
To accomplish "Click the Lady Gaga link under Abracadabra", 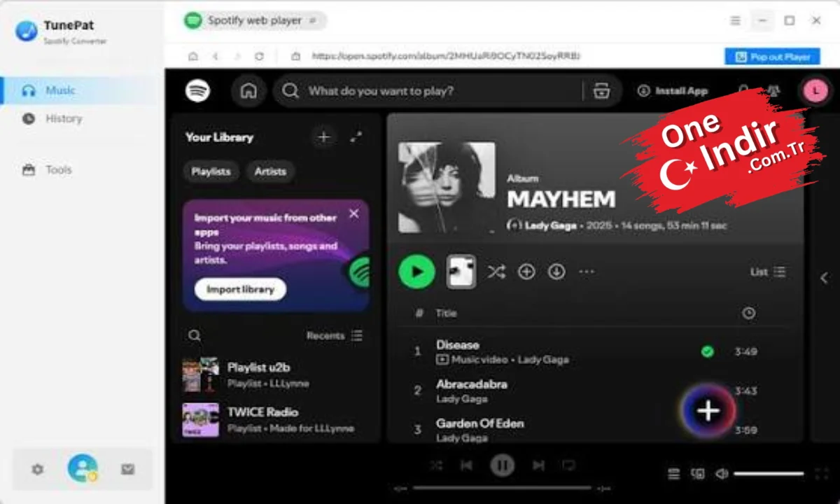I will (461, 399).
